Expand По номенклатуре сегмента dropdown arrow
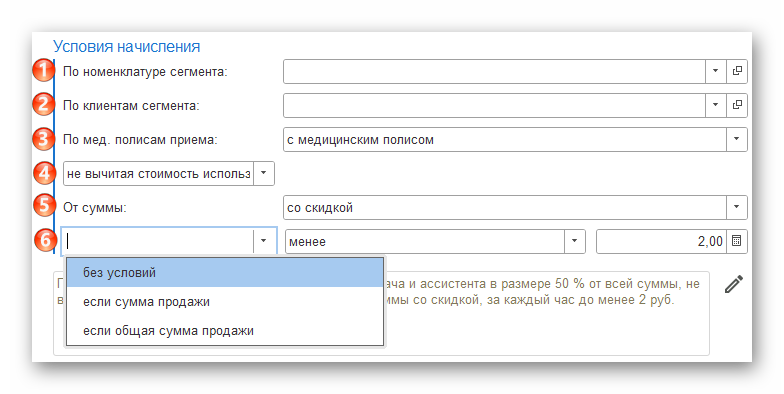The image size is (784, 394). pyautogui.click(x=716, y=72)
